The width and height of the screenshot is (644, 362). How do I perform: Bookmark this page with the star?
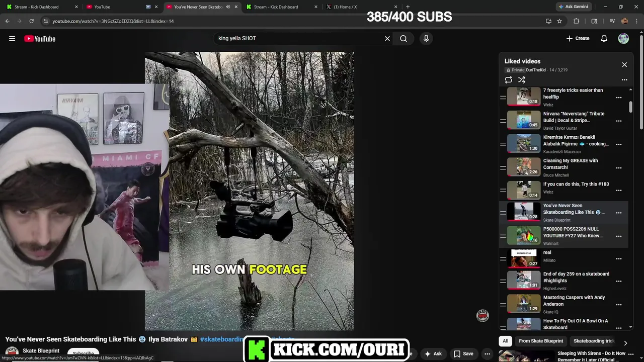pos(559,21)
